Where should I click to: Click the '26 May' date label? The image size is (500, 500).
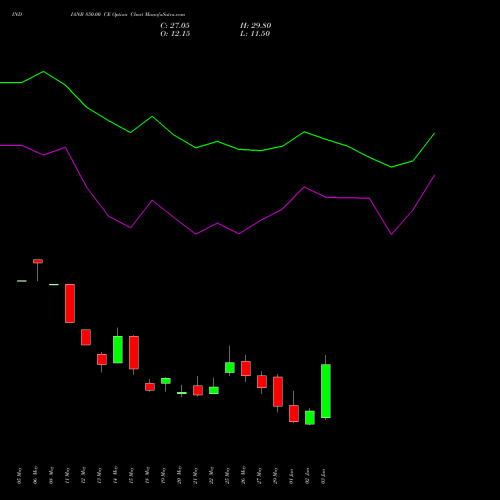coord(244,476)
